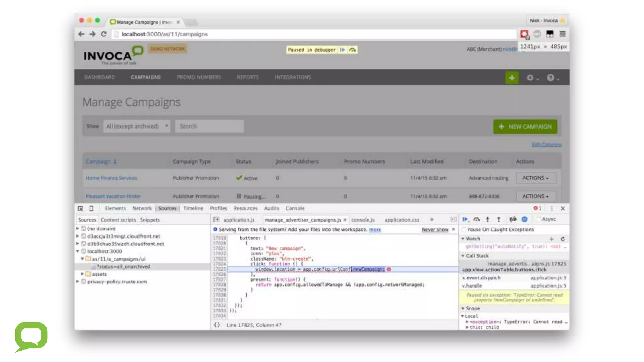Image resolution: width=644 pixels, height=362 pixels.
Task: Check Pause On Caught Exceptions
Action: coord(464,229)
